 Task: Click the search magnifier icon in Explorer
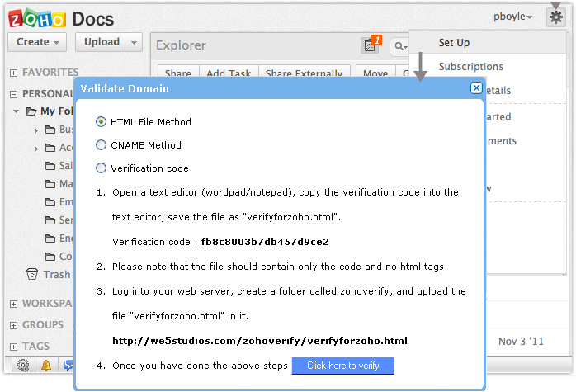point(399,46)
